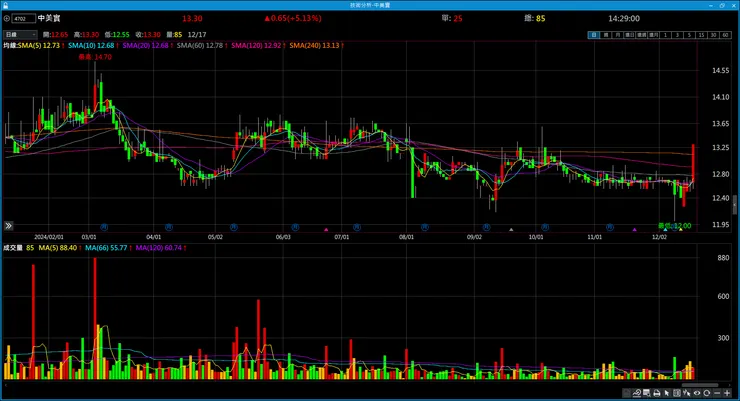Image resolution: width=740 pixels, height=401 pixels.
Task: Switch to the 30-minute period button
Action: tap(714, 35)
